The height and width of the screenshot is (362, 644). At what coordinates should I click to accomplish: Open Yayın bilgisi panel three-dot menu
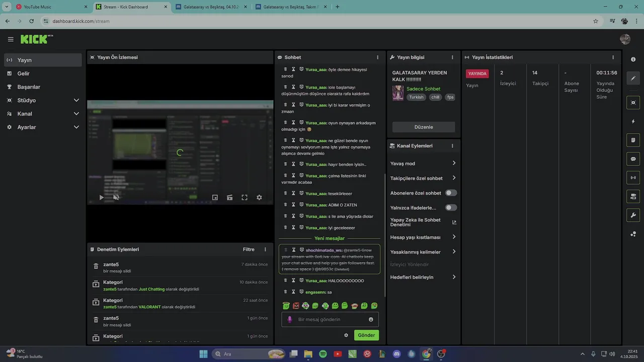pyautogui.click(x=452, y=57)
